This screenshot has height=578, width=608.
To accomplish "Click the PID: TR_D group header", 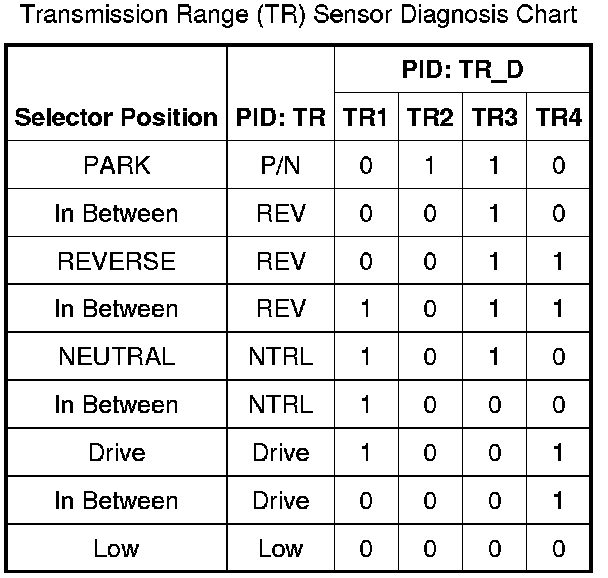I will click(x=463, y=70).
